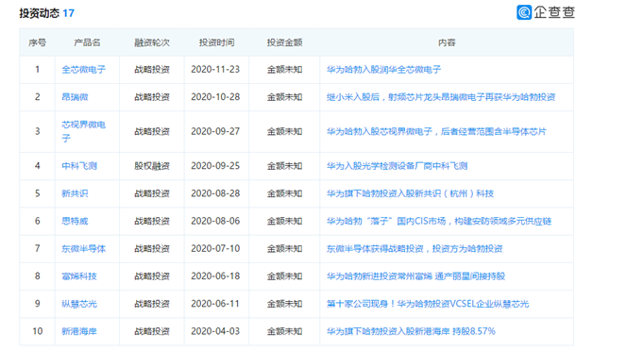Open the VCSEL企业纵慧芯光 article

(428, 304)
